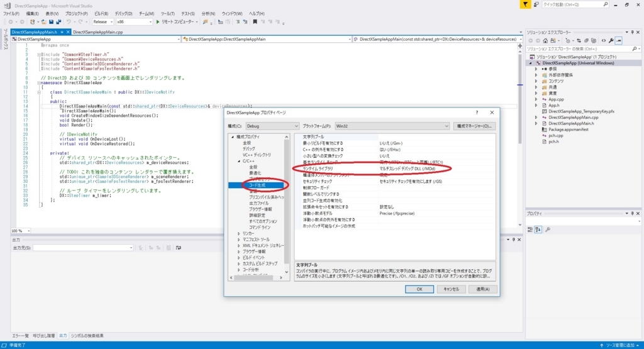Click the Sync with Active Document icon
The image size is (644, 349).
click(x=579, y=41)
